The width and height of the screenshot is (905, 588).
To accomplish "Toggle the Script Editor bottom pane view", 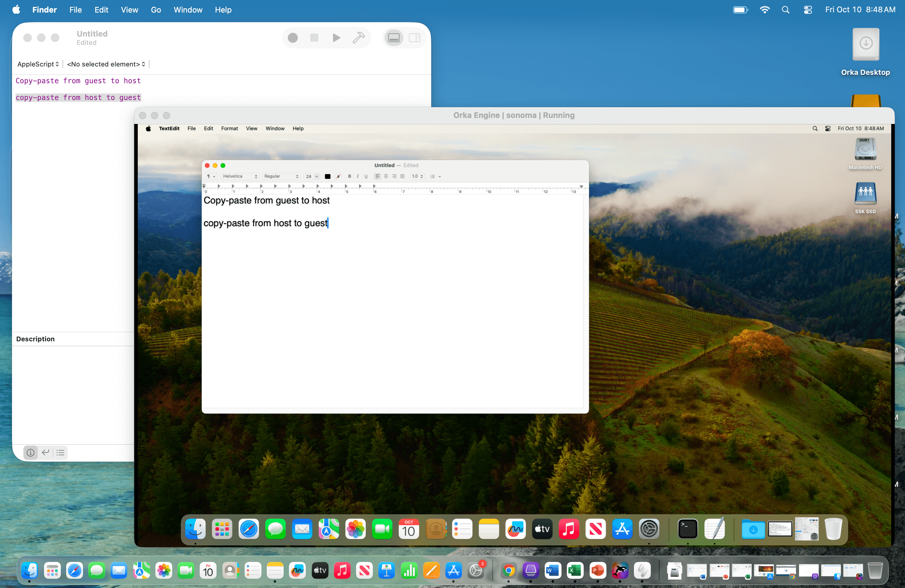I will tap(394, 38).
